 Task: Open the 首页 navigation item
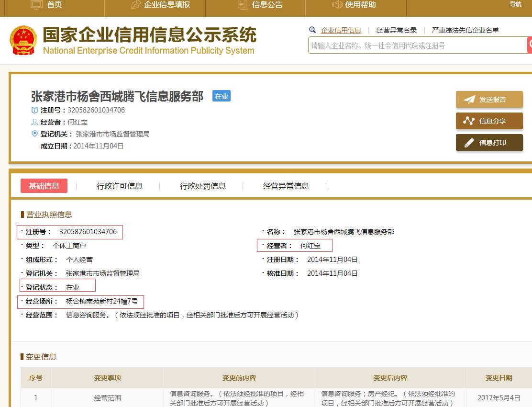pos(55,5)
